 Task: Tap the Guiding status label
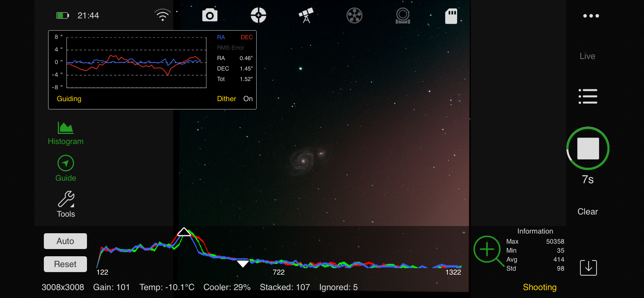point(69,99)
